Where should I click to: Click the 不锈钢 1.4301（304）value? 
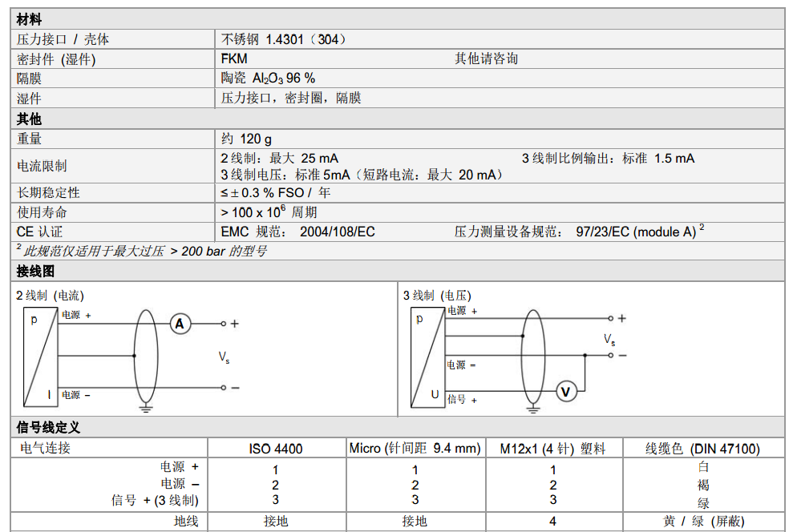coord(284,39)
